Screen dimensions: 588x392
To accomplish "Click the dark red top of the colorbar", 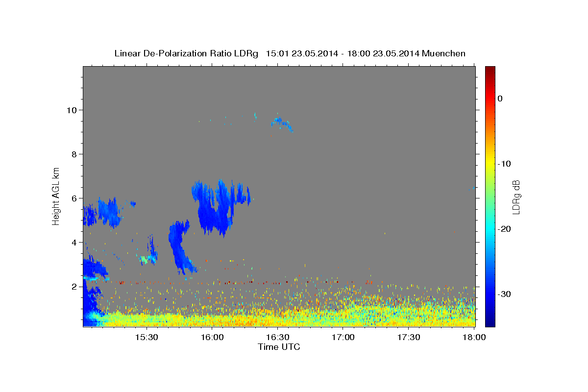I will pos(490,71).
